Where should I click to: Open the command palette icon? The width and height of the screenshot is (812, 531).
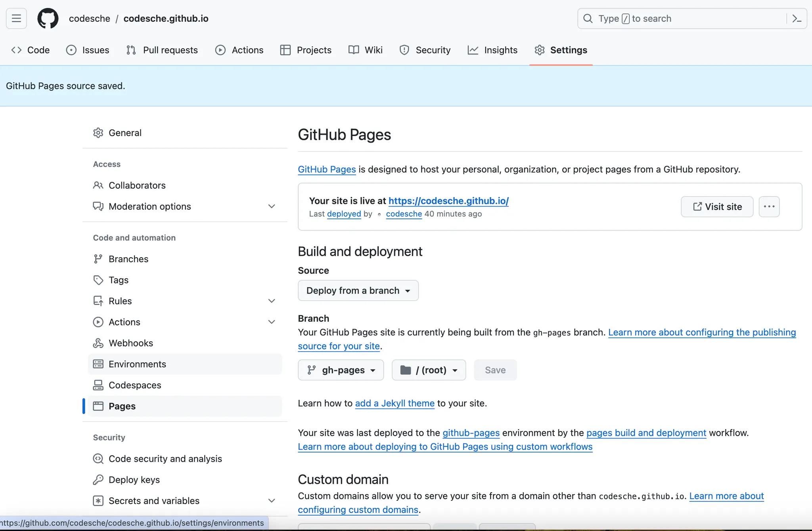click(797, 19)
